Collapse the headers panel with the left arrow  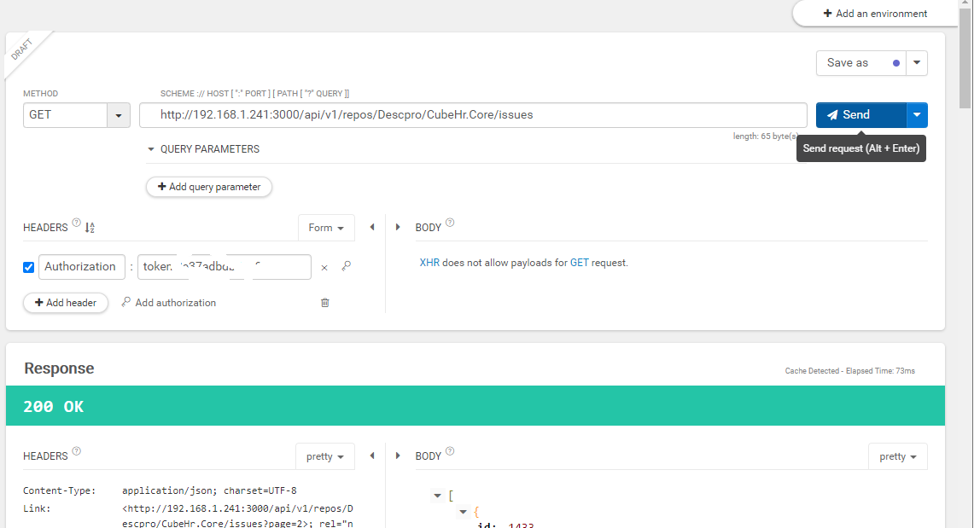pos(372,227)
